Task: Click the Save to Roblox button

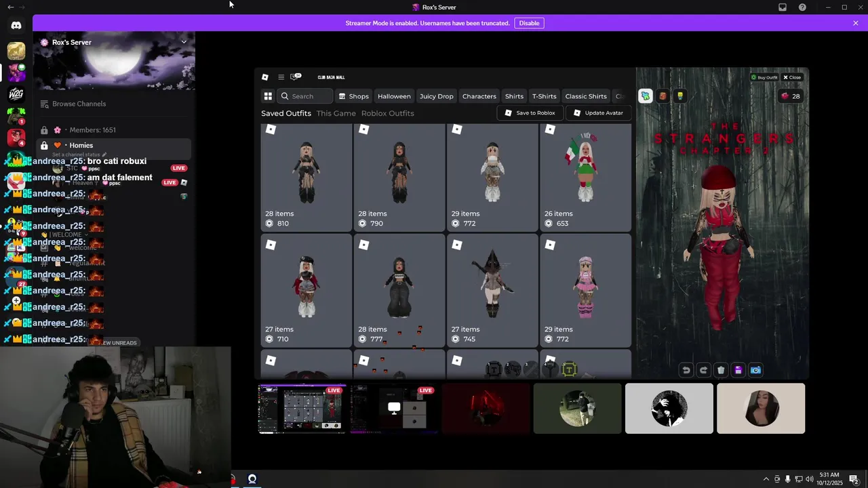Action: coord(530,113)
